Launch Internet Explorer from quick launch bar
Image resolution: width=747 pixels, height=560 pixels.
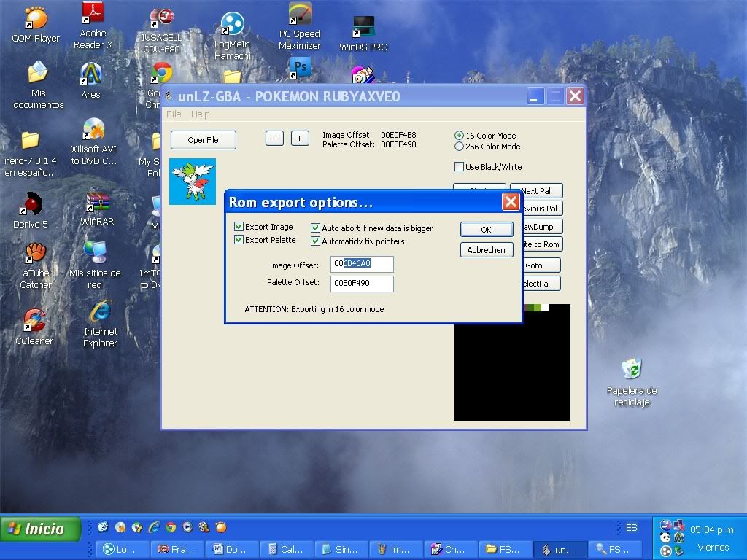[155, 527]
